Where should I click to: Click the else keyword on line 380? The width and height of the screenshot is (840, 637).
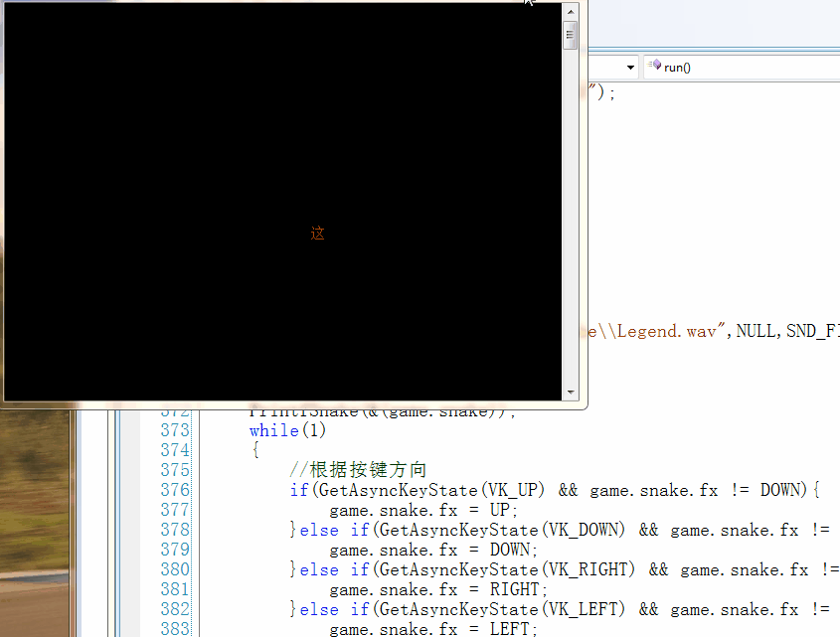point(319,569)
